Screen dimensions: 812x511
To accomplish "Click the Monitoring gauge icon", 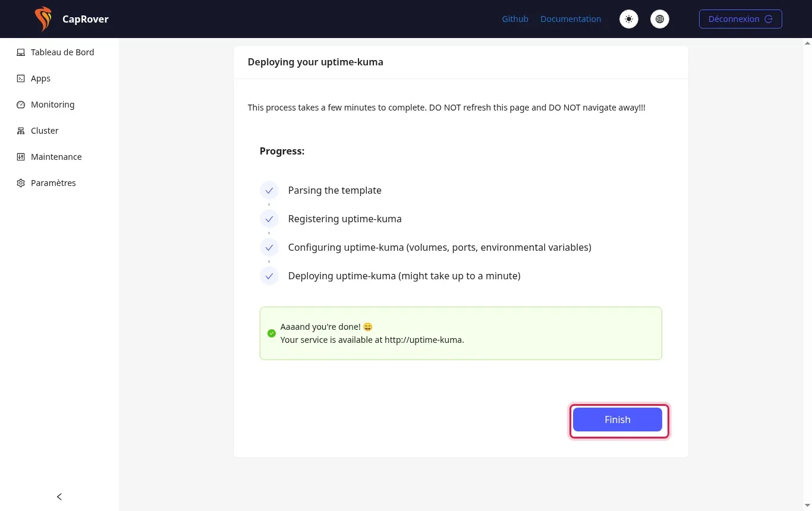I will pos(21,105).
